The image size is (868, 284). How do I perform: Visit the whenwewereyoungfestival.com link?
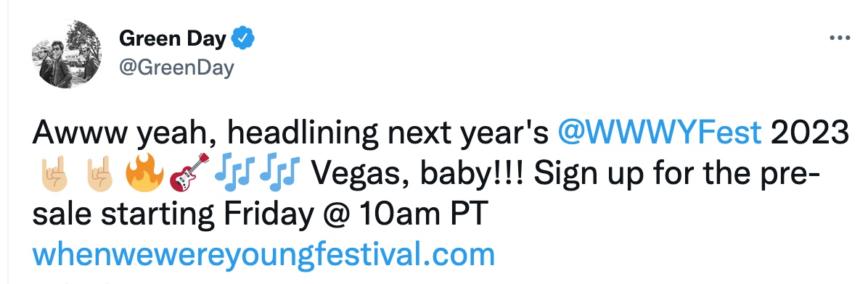click(x=263, y=255)
